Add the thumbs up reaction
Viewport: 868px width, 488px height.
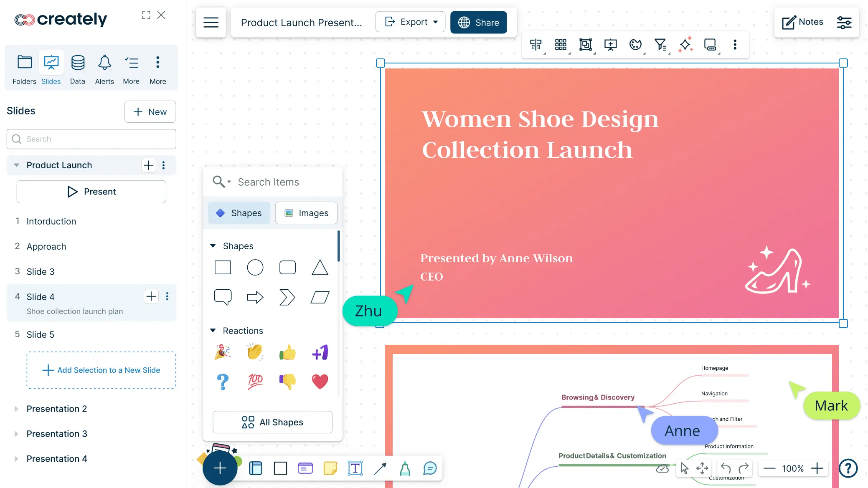(x=287, y=353)
